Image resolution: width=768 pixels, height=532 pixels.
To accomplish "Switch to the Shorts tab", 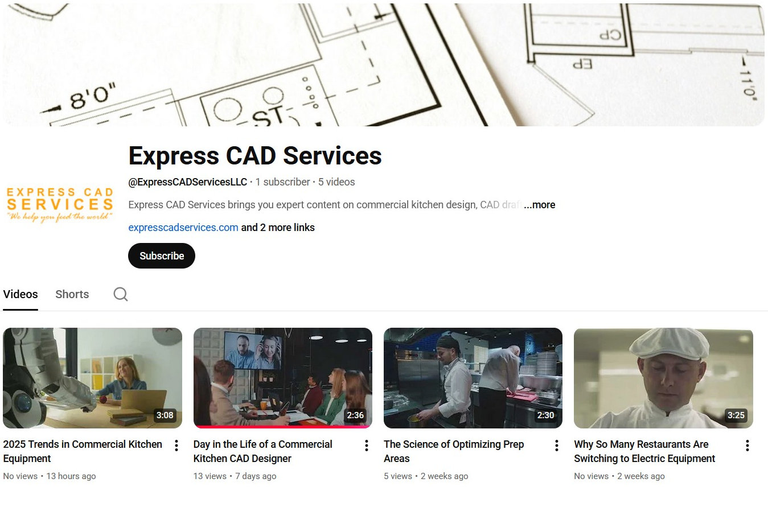I will tap(72, 294).
